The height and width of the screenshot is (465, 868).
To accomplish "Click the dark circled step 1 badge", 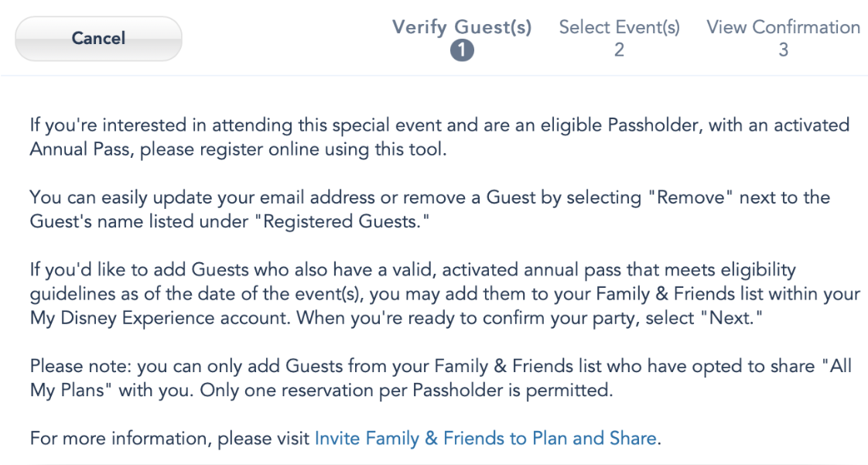I will (x=462, y=50).
